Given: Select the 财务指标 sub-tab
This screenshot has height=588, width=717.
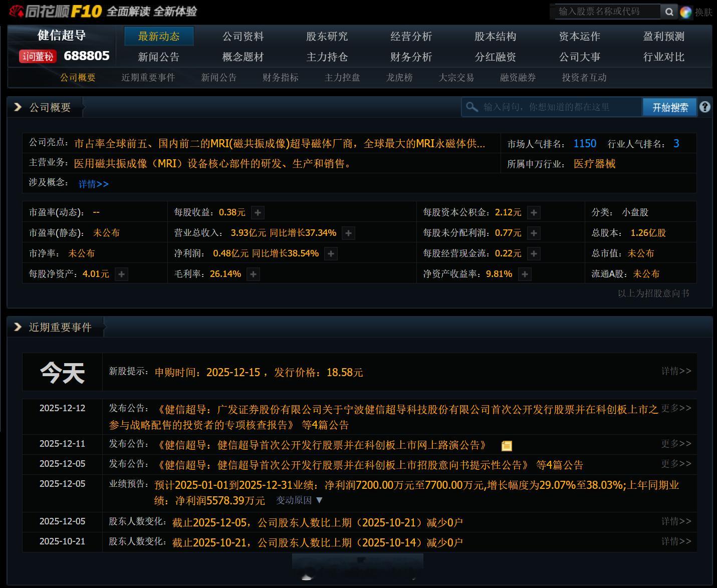Looking at the screenshot, I should [x=281, y=78].
